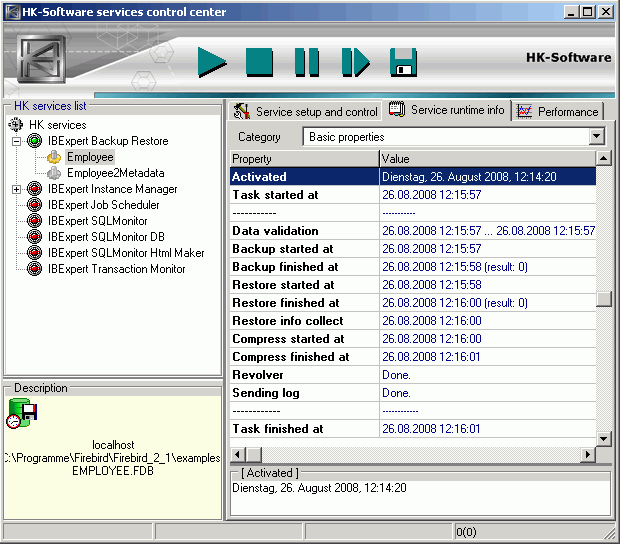Click red icon of IBExpert Transaction Monitor

tap(34, 269)
